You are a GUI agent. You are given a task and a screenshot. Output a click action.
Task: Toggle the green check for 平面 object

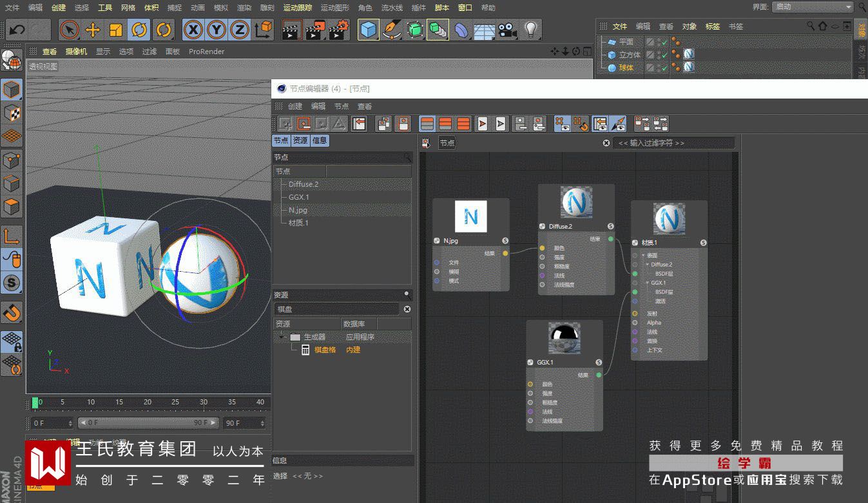click(x=664, y=42)
